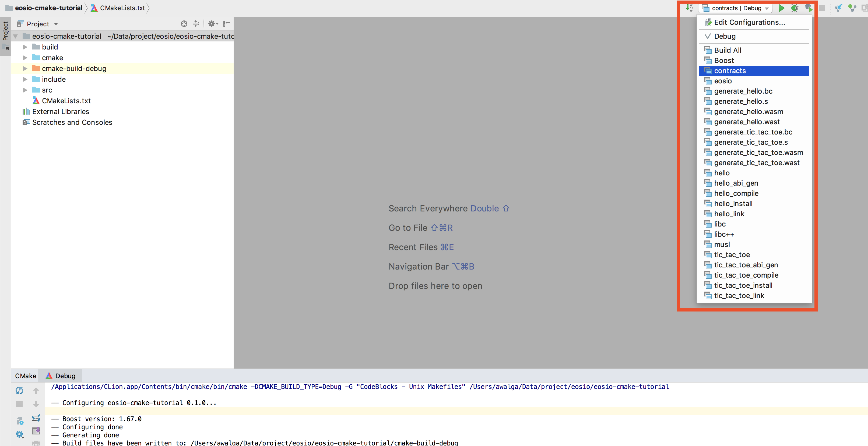Screen dimensions: 868x446
Task: Open the CMake settings gear in the bottom panel
Action: pos(20,434)
